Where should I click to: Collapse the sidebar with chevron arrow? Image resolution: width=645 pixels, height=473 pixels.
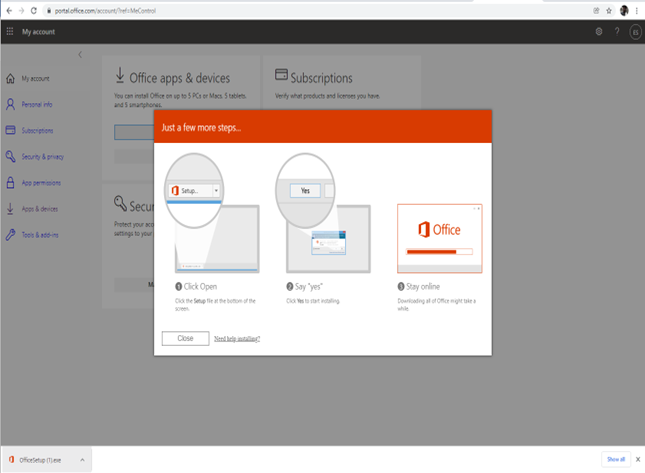pos(80,54)
